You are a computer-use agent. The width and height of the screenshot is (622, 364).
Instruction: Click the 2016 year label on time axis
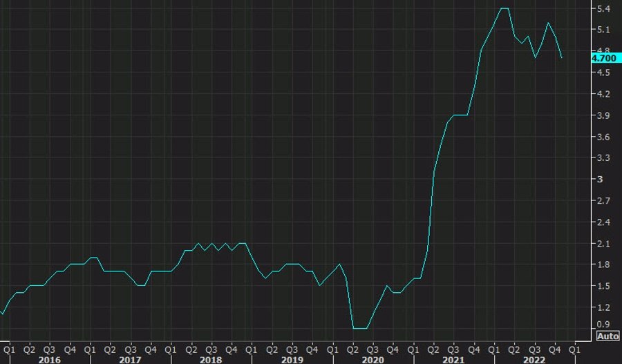[x=49, y=360]
